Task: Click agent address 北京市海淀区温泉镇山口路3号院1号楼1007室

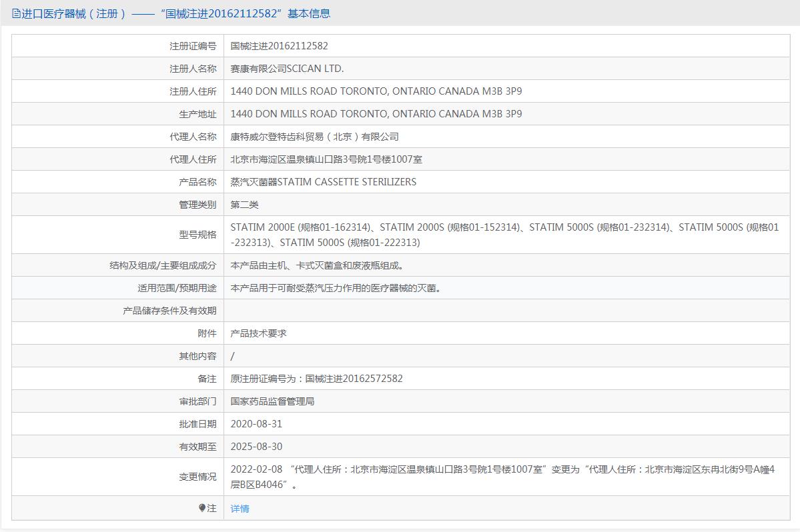Action: point(326,159)
